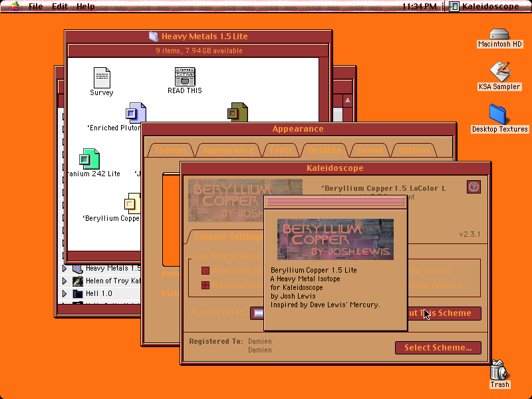Click the Kaleidoscope help question mark icon

[473, 187]
